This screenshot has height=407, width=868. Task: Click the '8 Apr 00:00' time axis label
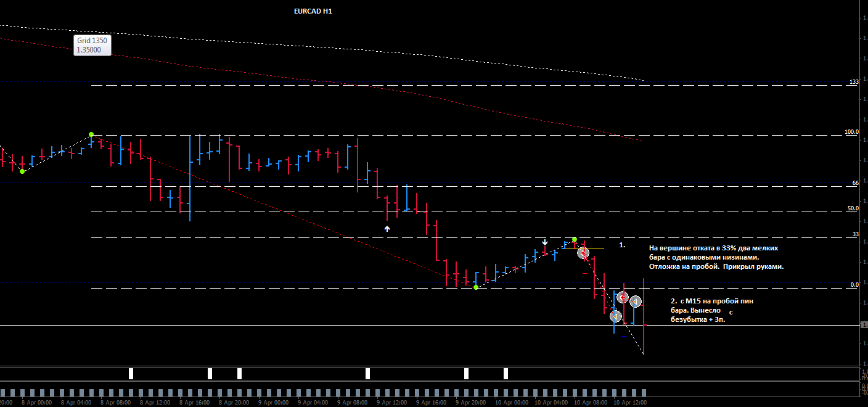point(36,402)
